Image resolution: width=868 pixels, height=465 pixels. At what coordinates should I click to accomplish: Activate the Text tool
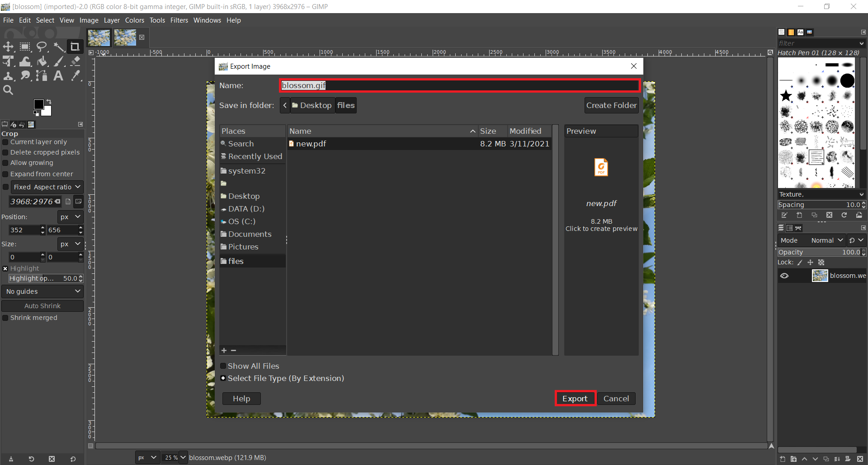(58, 76)
